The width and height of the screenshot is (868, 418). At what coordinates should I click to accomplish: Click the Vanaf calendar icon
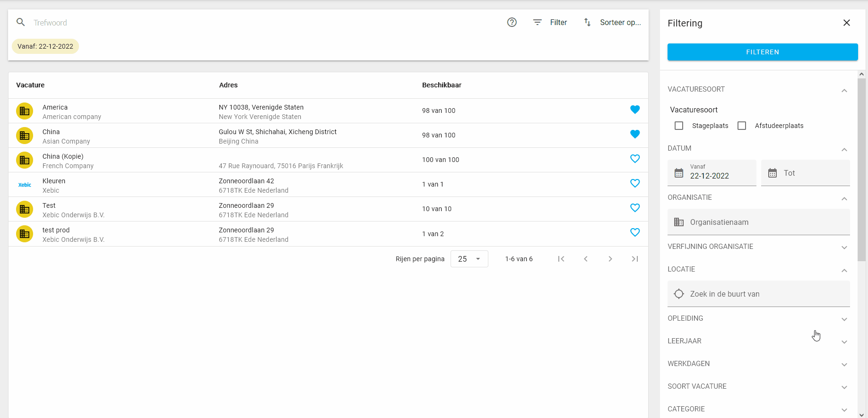[679, 173]
